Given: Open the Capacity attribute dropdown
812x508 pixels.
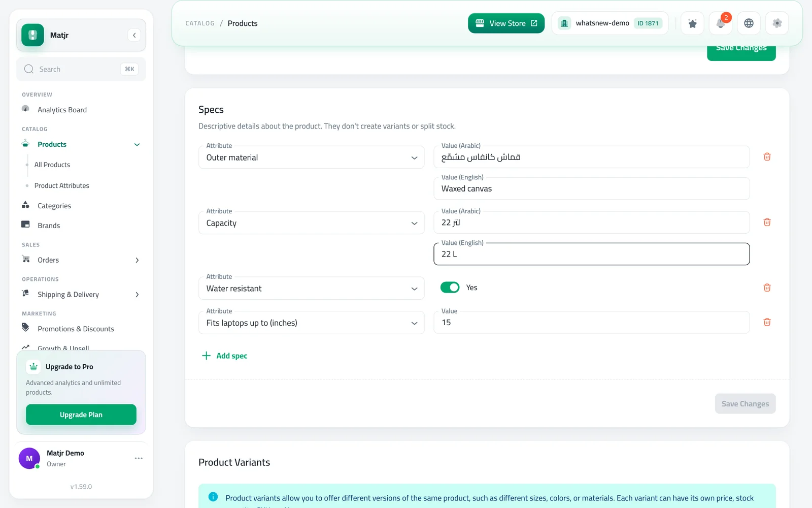Looking at the screenshot, I should click(x=311, y=223).
